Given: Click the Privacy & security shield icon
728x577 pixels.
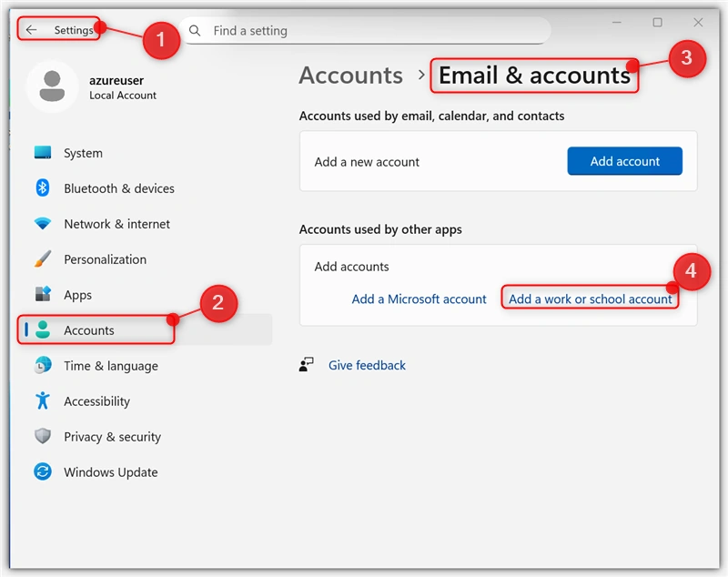Looking at the screenshot, I should click(x=43, y=436).
